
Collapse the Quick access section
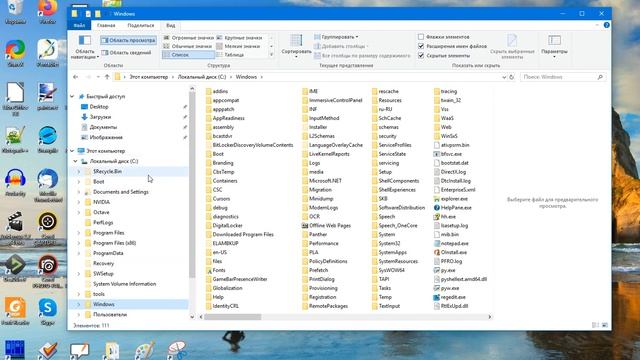click(73, 96)
